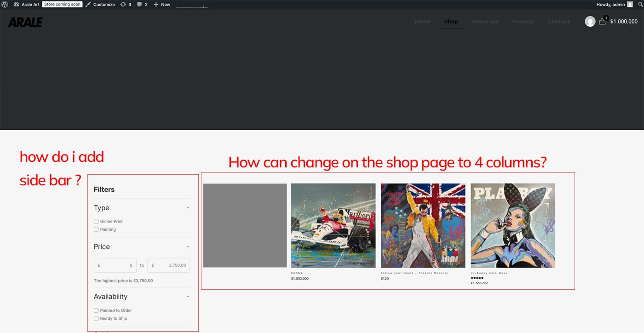The height and width of the screenshot is (333, 644).
Task: Click the Customize paintbrush icon
Action: 88,4
